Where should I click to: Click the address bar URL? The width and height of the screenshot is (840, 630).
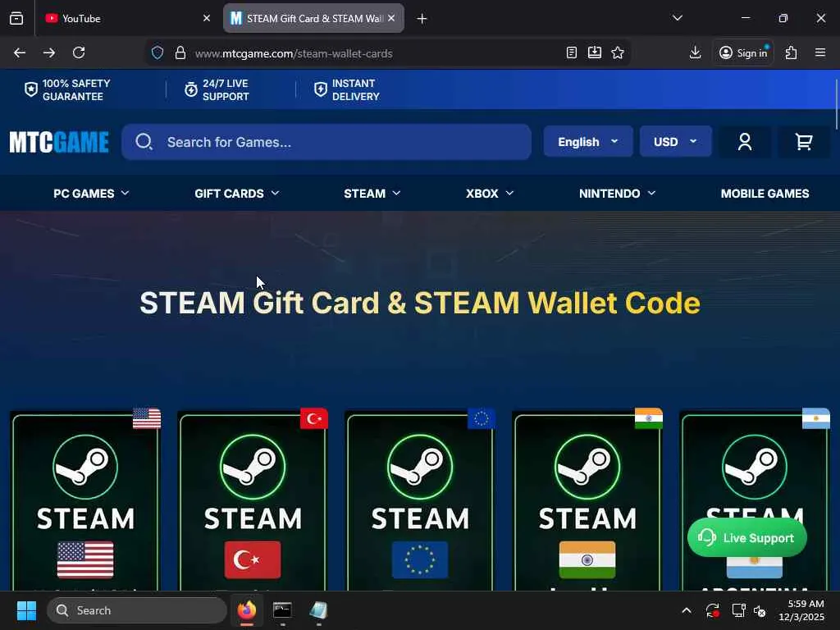[294, 53]
